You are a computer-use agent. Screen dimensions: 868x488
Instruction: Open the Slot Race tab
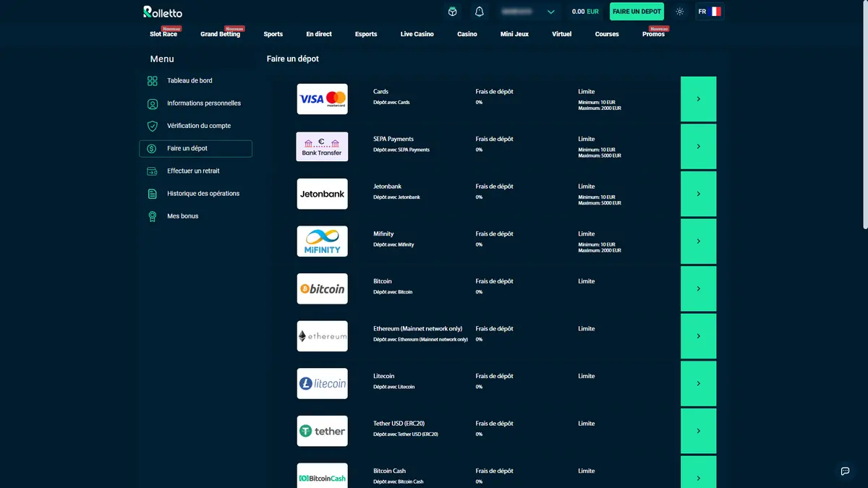(163, 34)
